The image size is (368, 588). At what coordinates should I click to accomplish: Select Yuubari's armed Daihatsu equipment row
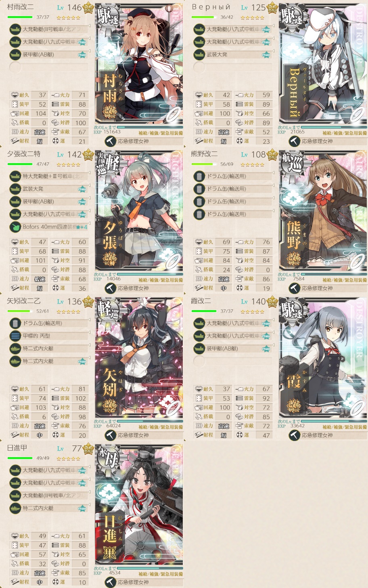coord(48,189)
